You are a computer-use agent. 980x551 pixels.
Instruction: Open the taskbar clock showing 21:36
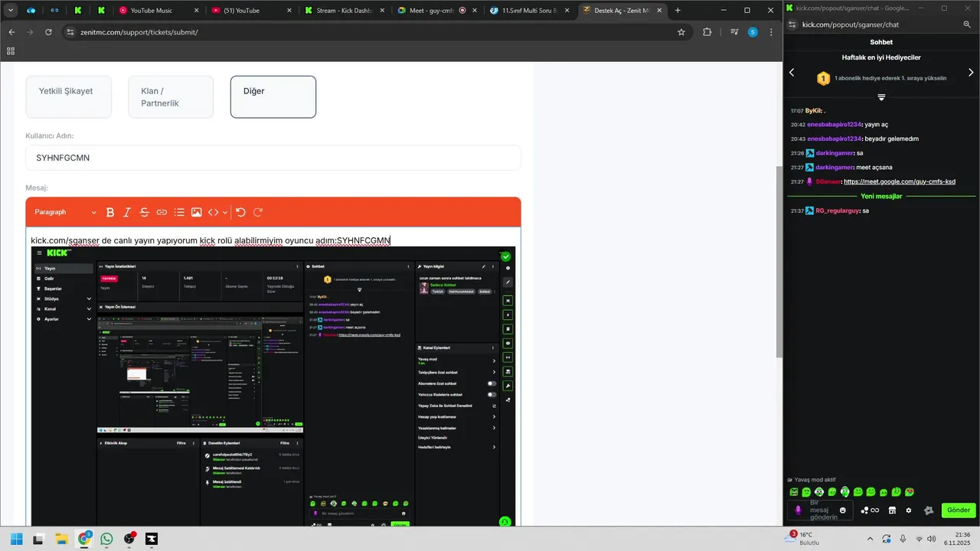(958, 539)
